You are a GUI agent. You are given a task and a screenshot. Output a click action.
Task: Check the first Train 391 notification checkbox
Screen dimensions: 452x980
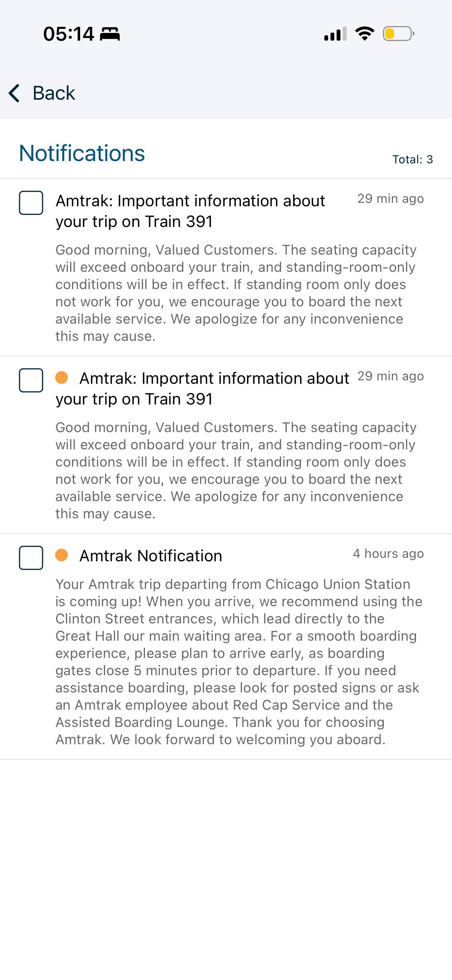pos(31,202)
